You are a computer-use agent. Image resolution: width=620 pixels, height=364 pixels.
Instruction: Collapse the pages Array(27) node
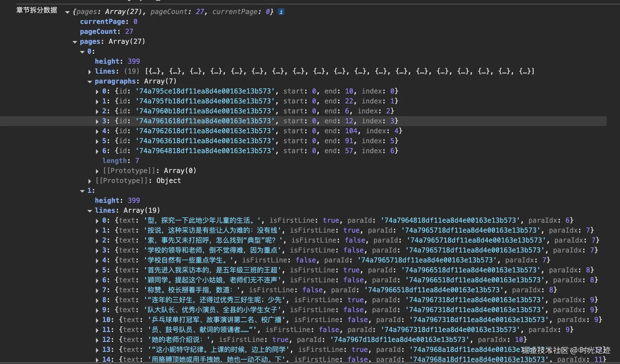(75, 42)
